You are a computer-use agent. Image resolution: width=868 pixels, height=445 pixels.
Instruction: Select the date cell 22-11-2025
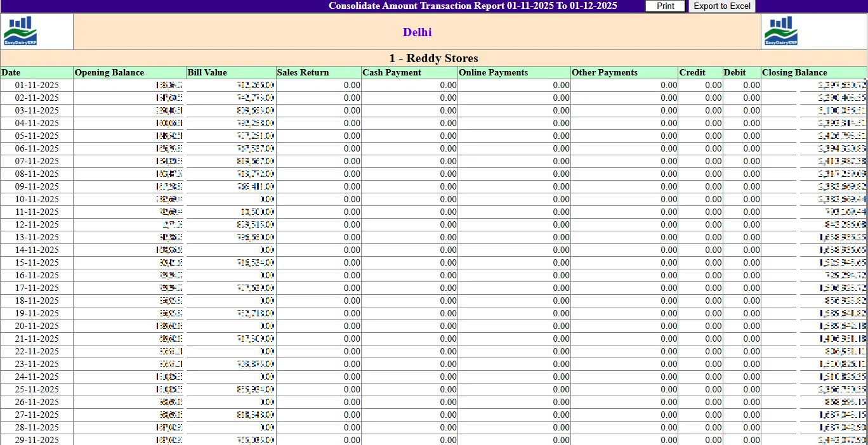[x=37, y=351]
